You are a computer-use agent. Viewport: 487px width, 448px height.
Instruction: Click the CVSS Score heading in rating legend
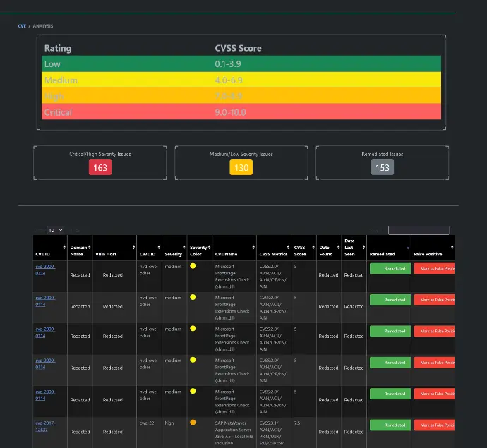[239, 48]
